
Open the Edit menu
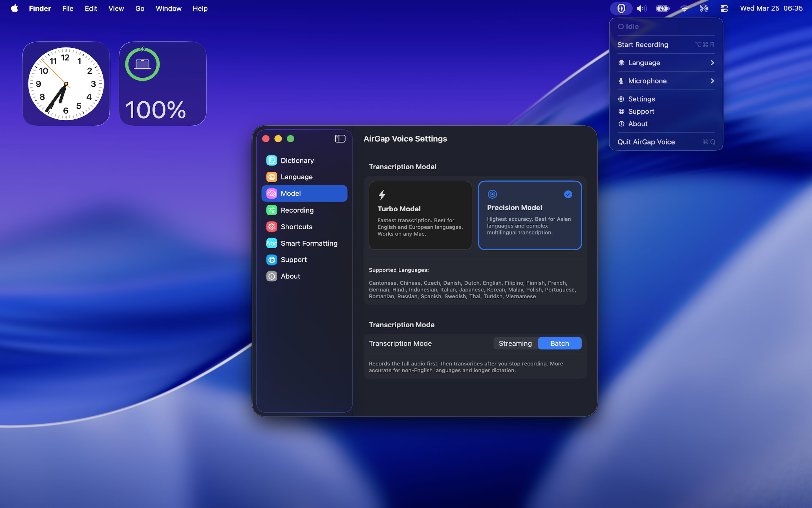(x=91, y=8)
